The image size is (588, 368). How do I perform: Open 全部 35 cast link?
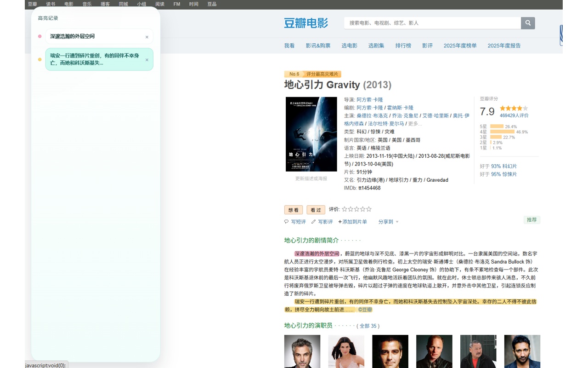click(368, 326)
